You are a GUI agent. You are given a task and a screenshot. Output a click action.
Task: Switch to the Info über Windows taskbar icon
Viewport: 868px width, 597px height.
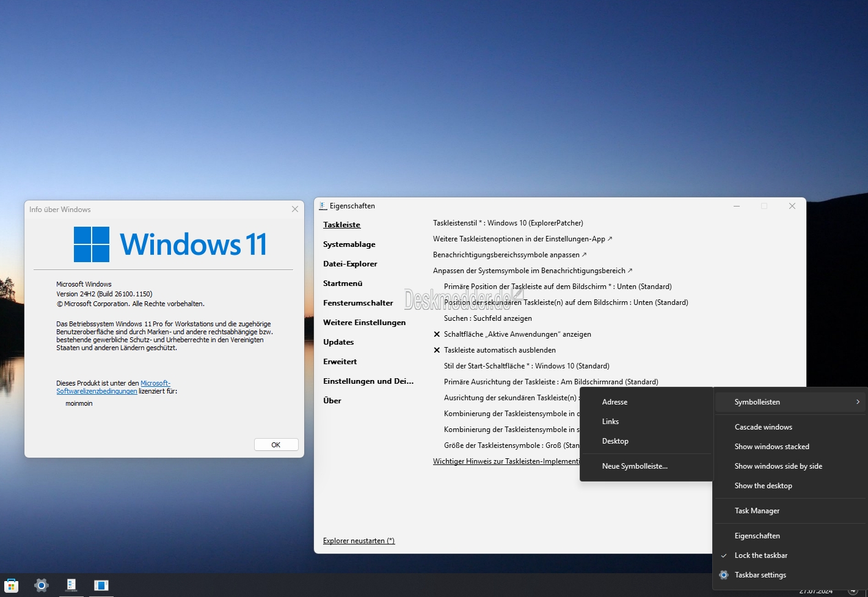point(101,585)
